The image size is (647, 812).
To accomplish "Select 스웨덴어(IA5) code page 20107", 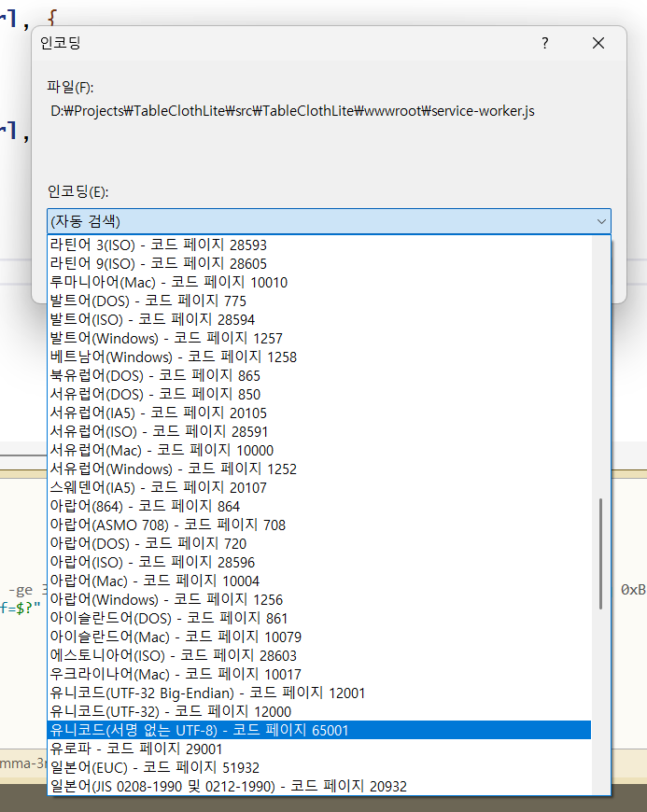I will [x=319, y=487].
